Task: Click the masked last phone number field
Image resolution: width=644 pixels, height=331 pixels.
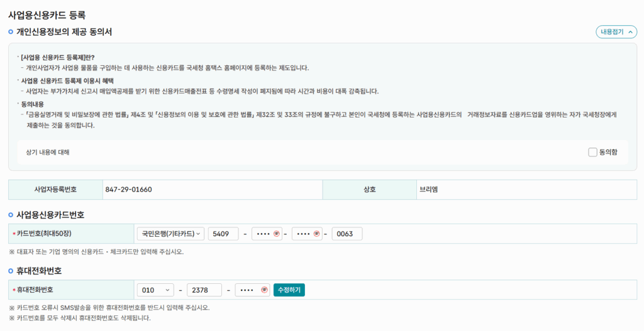Action: 252,290
